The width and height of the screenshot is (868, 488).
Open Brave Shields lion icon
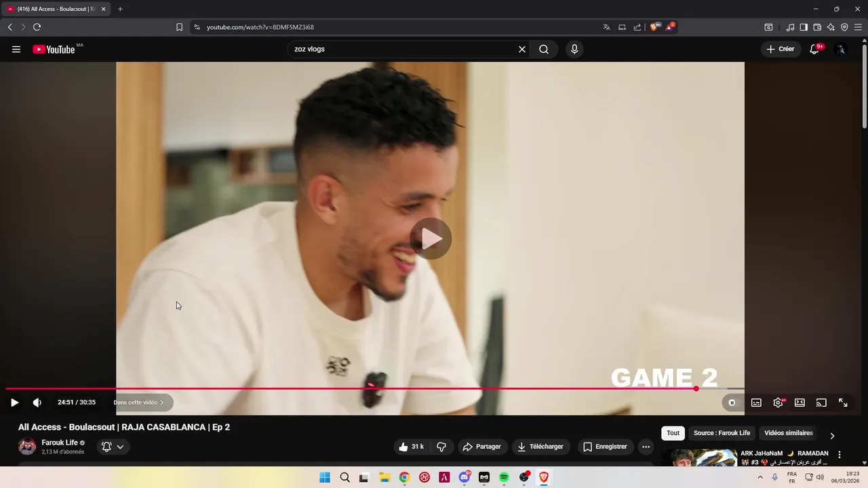[654, 27]
